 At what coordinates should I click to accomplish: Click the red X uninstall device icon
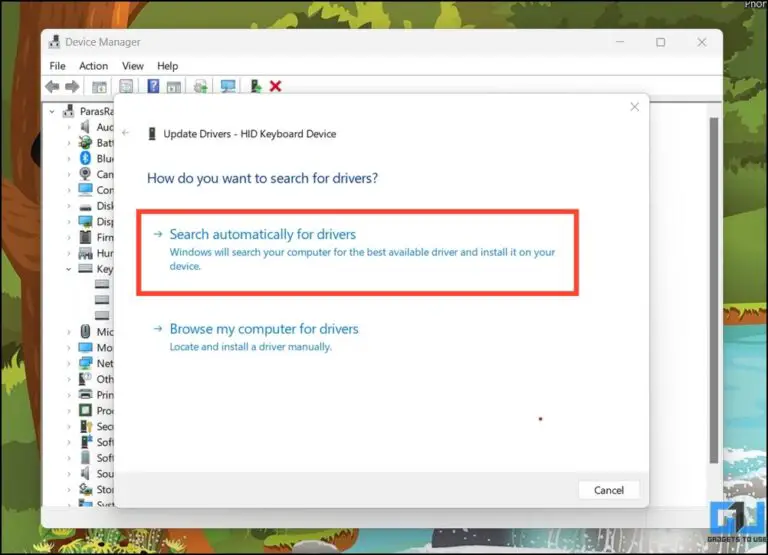tap(275, 87)
